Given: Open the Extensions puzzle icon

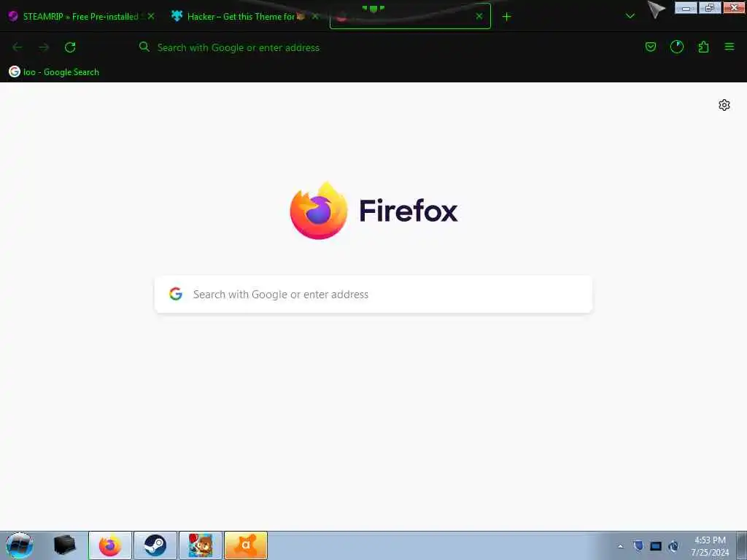Looking at the screenshot, I should [703, 47].
